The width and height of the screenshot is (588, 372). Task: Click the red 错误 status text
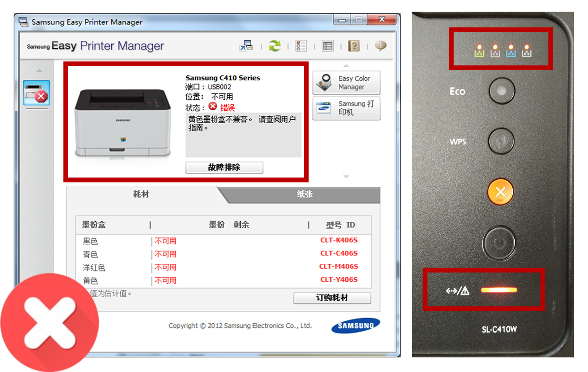point(228,108)
